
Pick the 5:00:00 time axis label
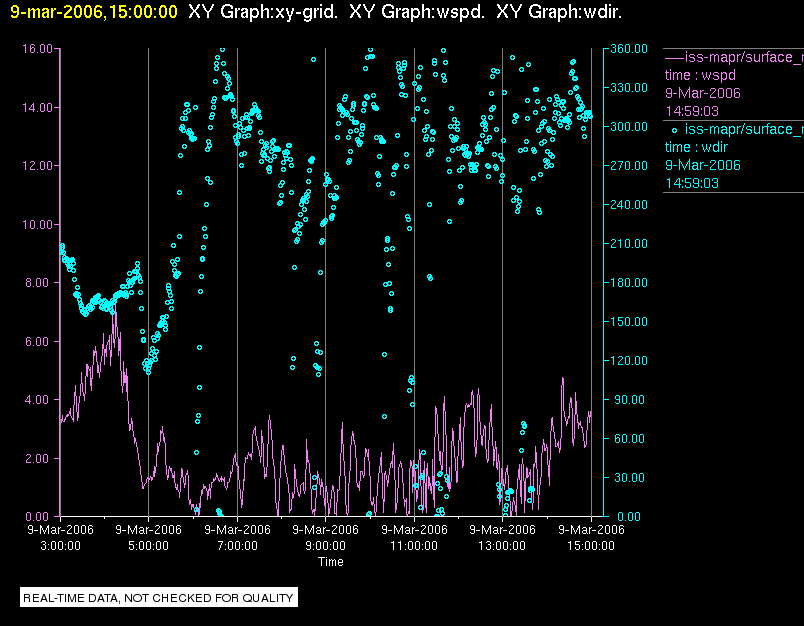coord(148,546)
